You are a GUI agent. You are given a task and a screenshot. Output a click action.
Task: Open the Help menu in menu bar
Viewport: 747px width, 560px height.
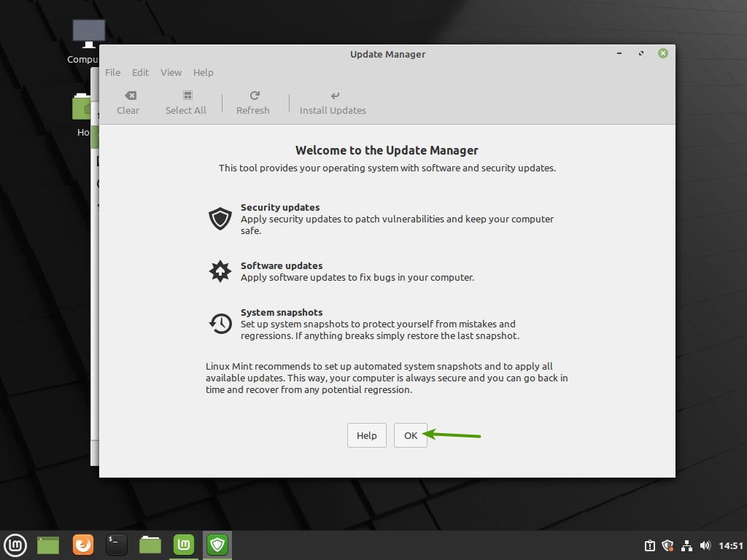(203, 72)
